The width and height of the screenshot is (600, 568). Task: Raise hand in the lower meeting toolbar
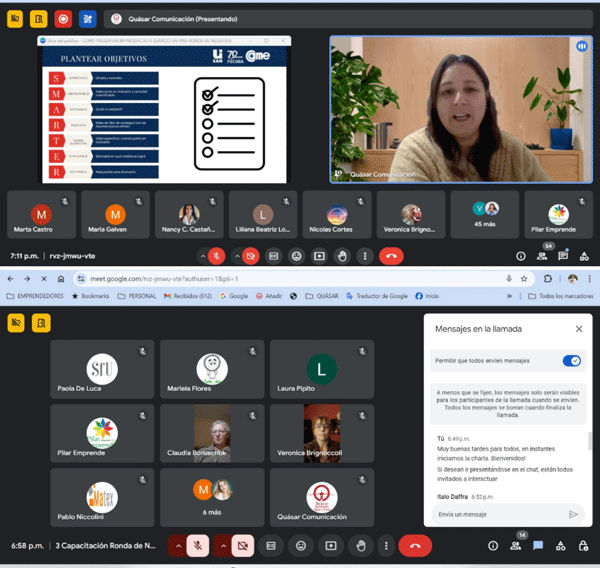tap(360, 546)
